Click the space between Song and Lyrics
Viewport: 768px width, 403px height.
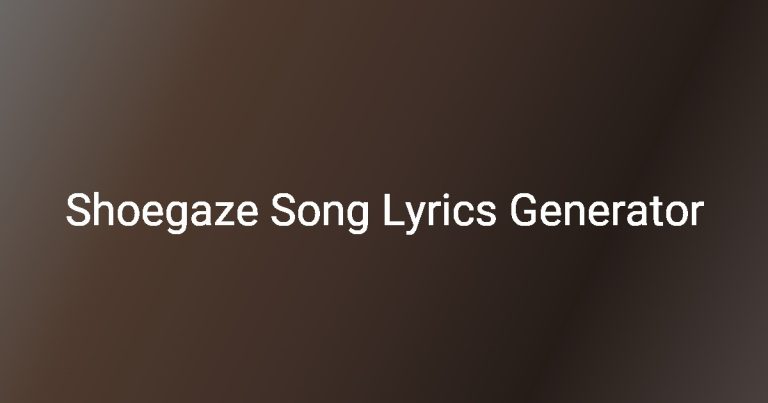pos(377,212)
